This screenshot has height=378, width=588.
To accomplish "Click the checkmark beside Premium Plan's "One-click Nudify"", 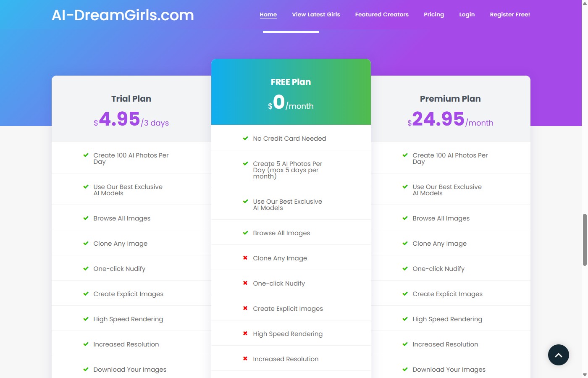I will (405, 268).
